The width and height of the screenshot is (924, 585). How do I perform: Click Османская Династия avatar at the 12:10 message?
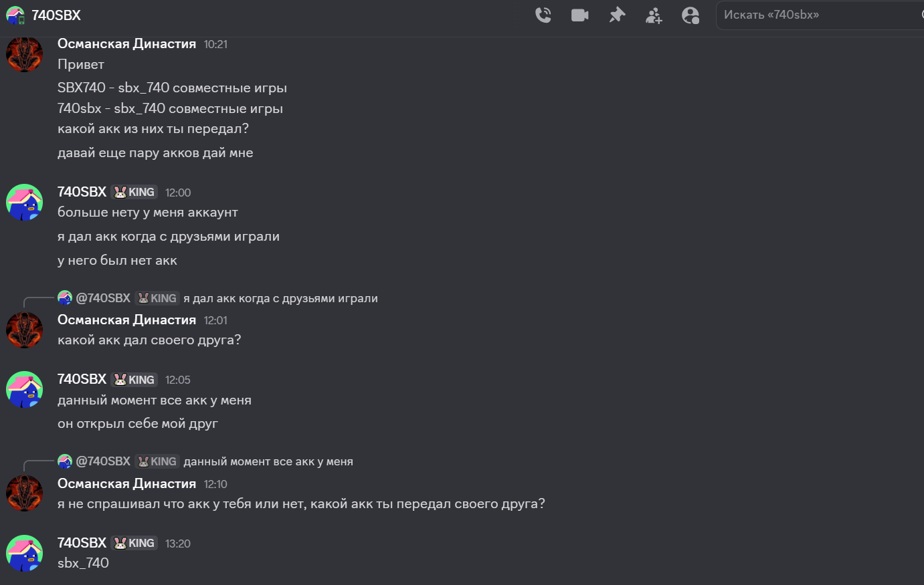click(24, 493)
